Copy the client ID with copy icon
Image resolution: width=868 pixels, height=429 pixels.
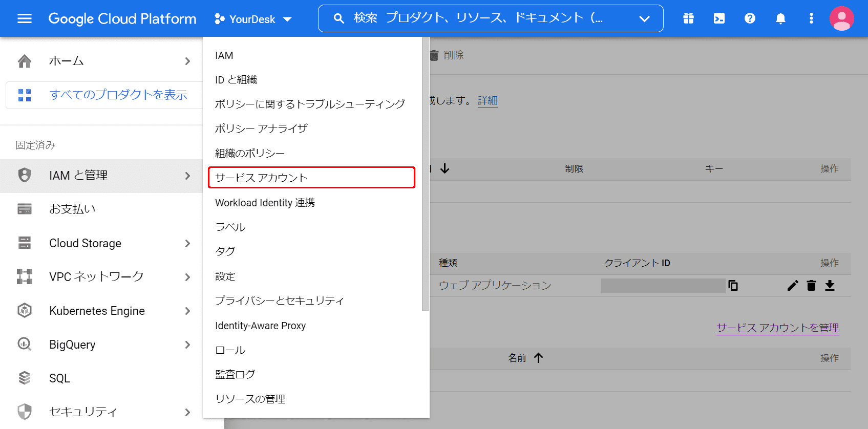click(x=733, y=285)
